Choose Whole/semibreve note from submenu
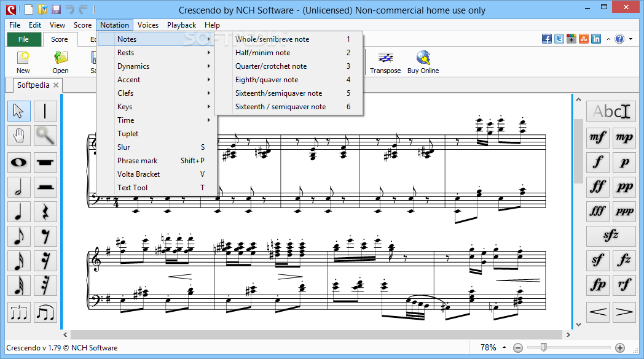 (289, 39)
